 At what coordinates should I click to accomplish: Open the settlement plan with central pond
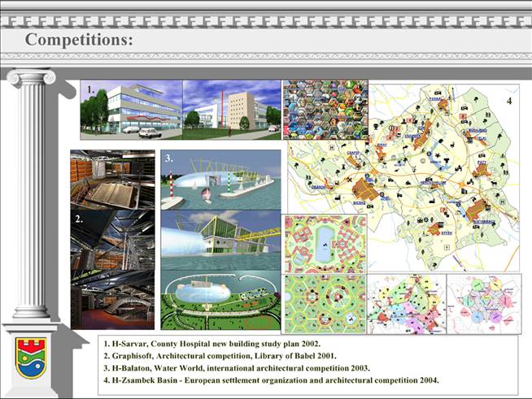click(x=325, y=243)
